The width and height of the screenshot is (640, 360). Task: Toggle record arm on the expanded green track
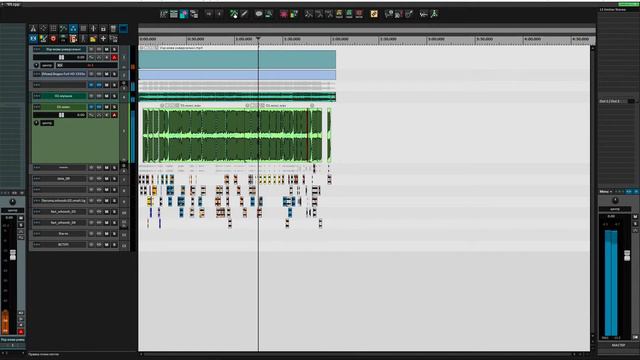click(x=115, y=115)
